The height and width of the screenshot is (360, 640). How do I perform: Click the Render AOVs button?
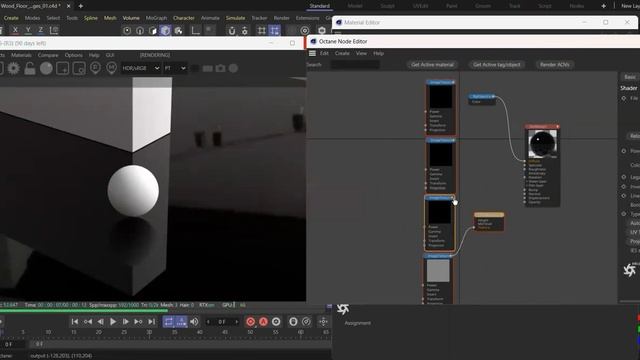(x=555, y=64)
